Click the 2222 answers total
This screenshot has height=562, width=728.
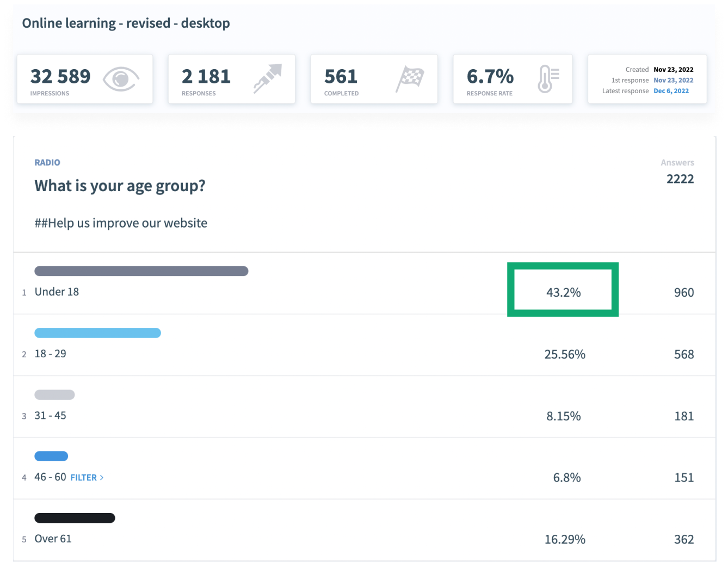pos(680,179)
